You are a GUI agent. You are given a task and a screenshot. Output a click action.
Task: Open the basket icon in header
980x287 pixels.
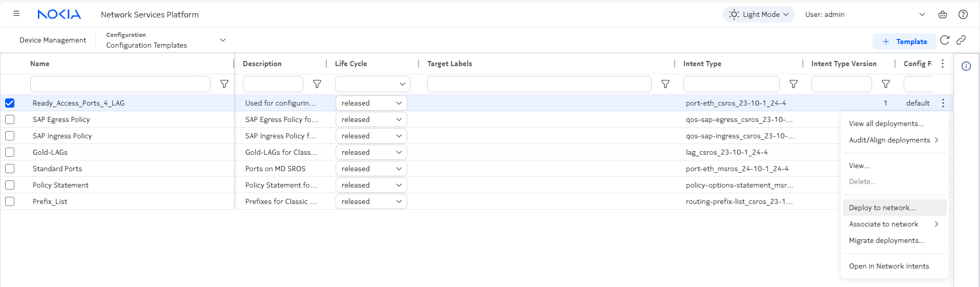[x=943, y=14]
